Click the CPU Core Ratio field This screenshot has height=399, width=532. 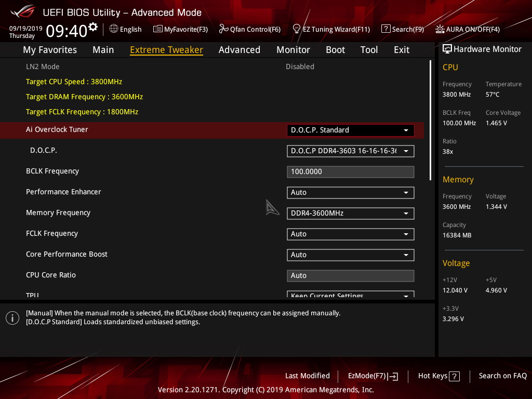click(350, 275)
